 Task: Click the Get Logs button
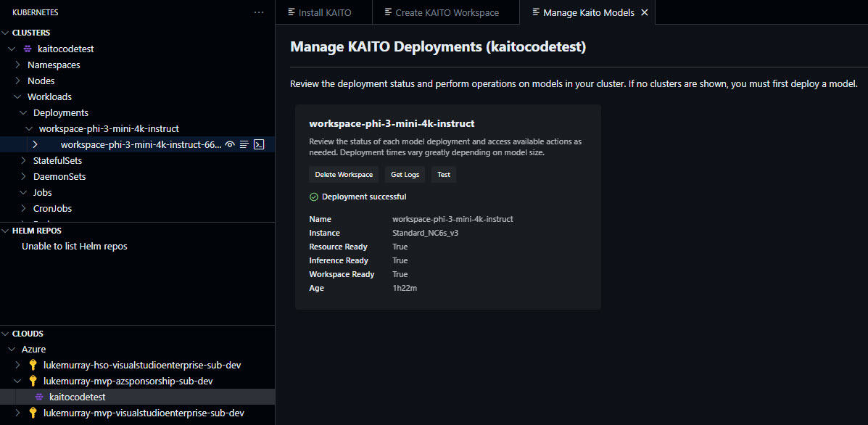[405, 174]
